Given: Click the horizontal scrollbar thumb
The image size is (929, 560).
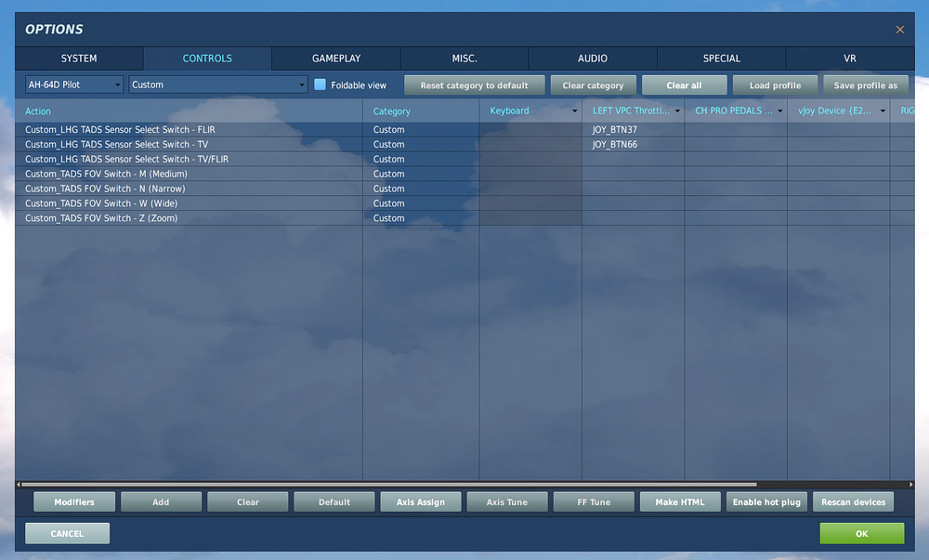Looking at the screenshot, I should [x=388, y=484].
